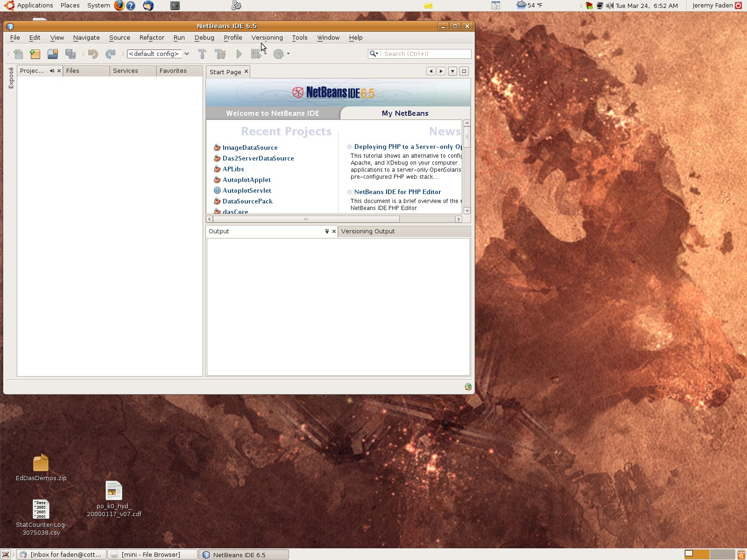The width and height of the screenshot is (747, 560).
Task: Click the Undo arrow icon
Action: 92,54
